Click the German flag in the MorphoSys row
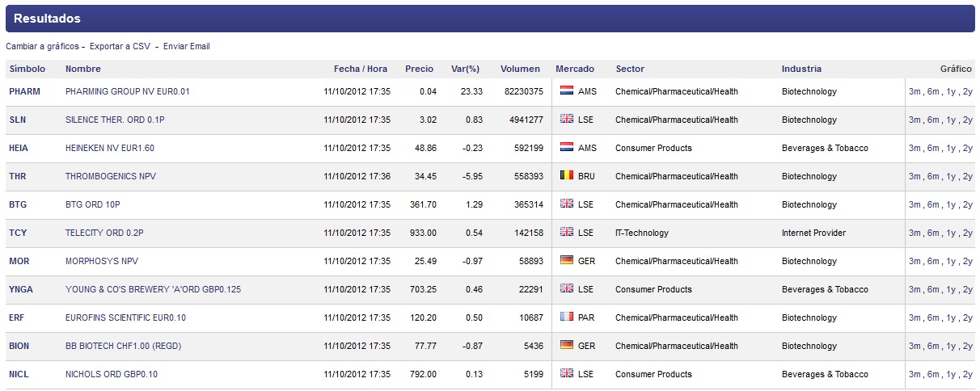Image resolution: width=980 pixels, height=391 pixels. coord(566,261)
